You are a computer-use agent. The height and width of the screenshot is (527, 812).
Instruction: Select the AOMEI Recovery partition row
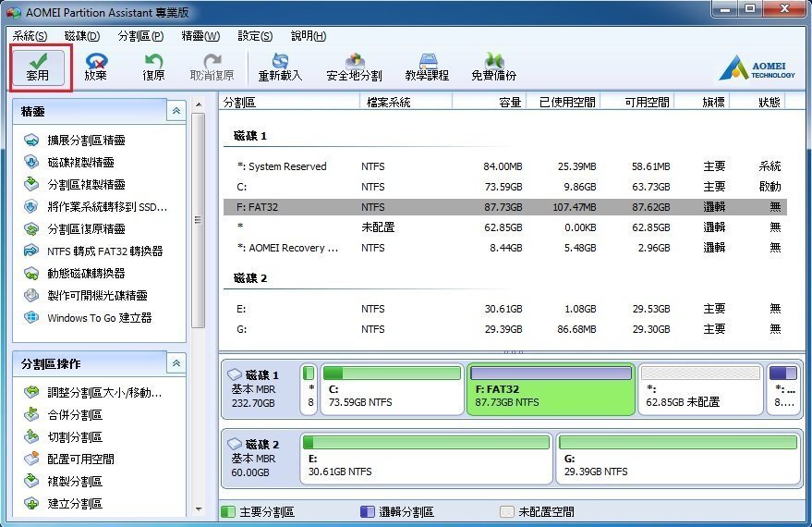coord(505,248)
